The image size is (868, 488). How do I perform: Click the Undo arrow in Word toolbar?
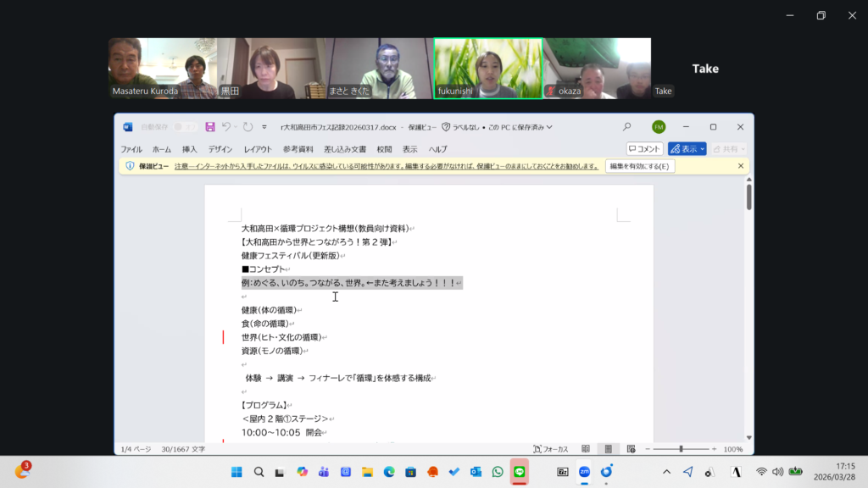click(226, 127)
